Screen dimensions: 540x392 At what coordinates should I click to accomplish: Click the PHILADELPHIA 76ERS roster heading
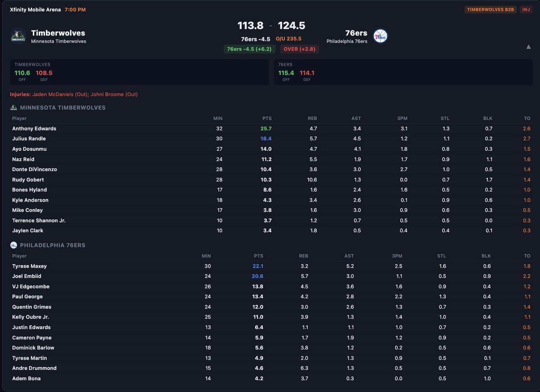click(53, 246)
